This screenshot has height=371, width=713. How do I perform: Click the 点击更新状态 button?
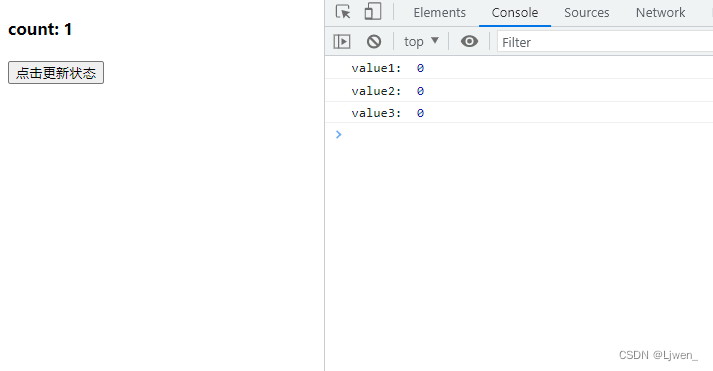tap(56, 73)
